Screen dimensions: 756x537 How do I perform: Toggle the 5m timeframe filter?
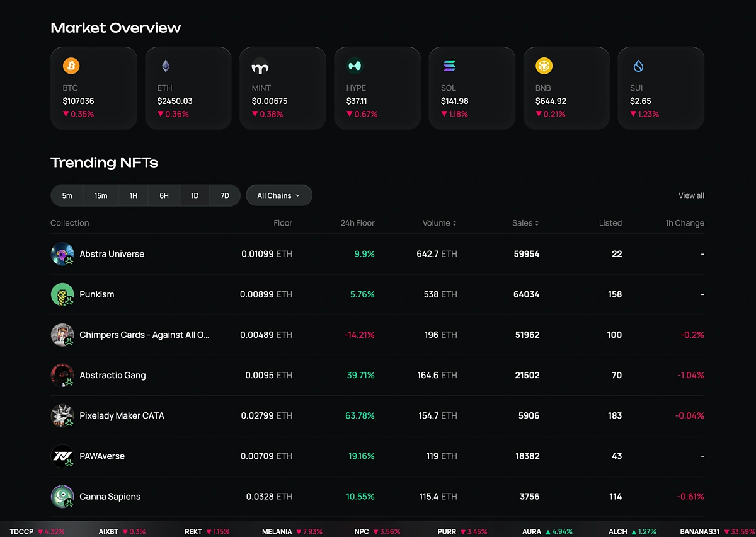pyautogui.click(x=67, y=195)
